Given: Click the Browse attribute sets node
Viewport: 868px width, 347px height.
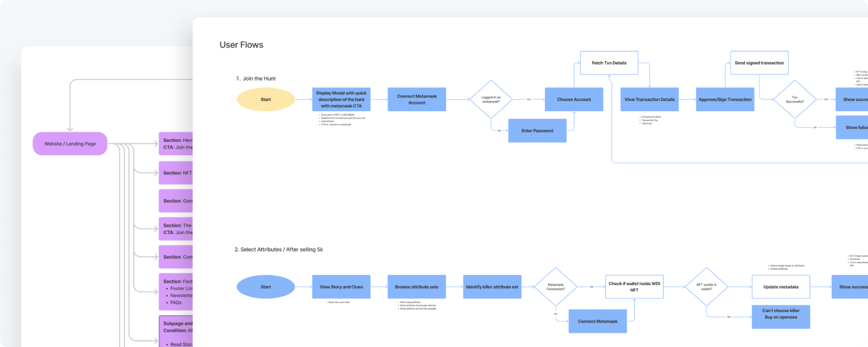Looking at the screenshot, I should coord(417,287).
